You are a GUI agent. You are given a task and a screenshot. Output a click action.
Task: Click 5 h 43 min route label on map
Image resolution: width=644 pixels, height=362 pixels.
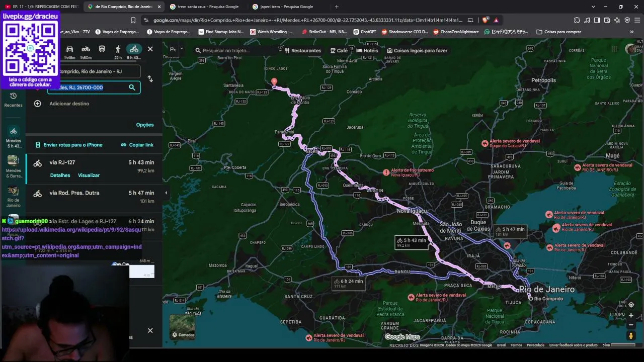tap(412, 242)
